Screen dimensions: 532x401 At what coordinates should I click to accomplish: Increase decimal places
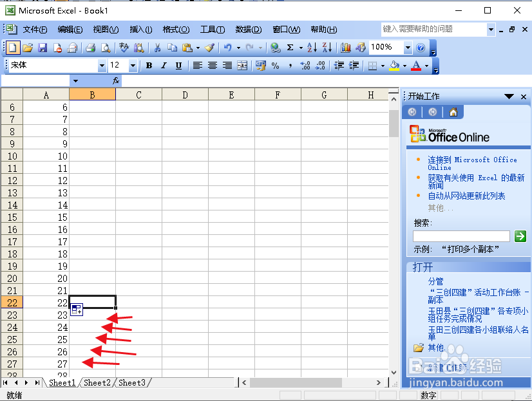(x=305, y=66)
